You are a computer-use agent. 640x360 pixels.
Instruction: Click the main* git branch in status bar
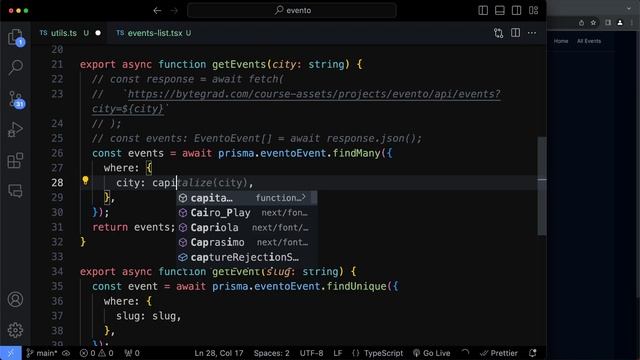click(x=42, y=353)
